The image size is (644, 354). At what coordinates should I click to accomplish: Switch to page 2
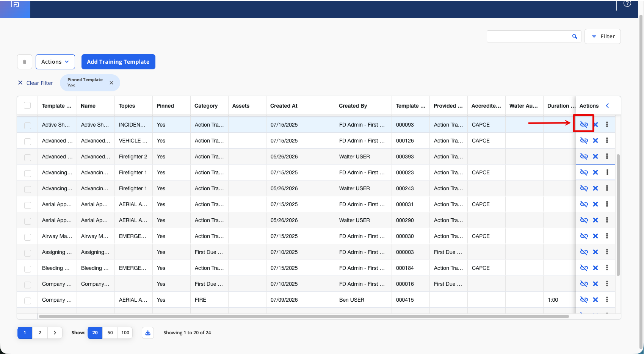[40, 333]
